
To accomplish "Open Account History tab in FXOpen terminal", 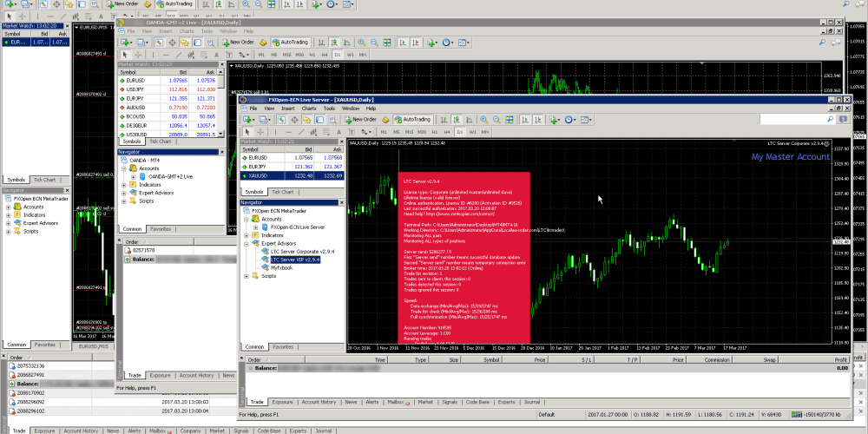I will click(319, 402).
